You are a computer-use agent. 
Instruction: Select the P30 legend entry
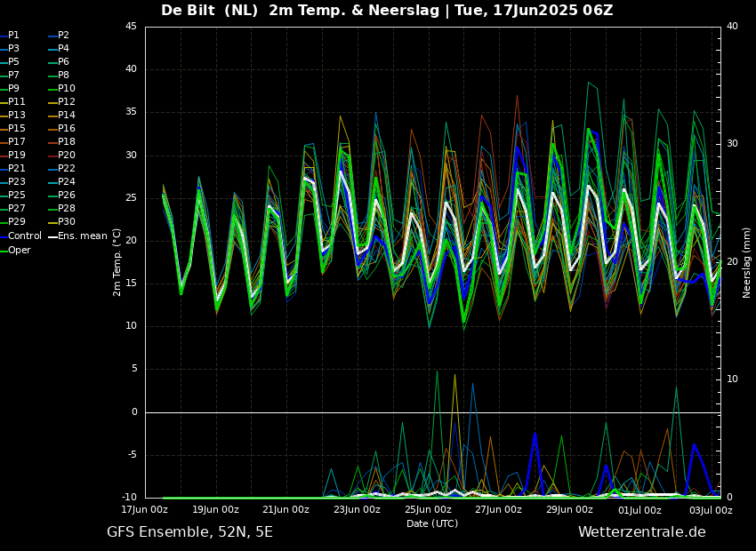(x=66, y=222)
